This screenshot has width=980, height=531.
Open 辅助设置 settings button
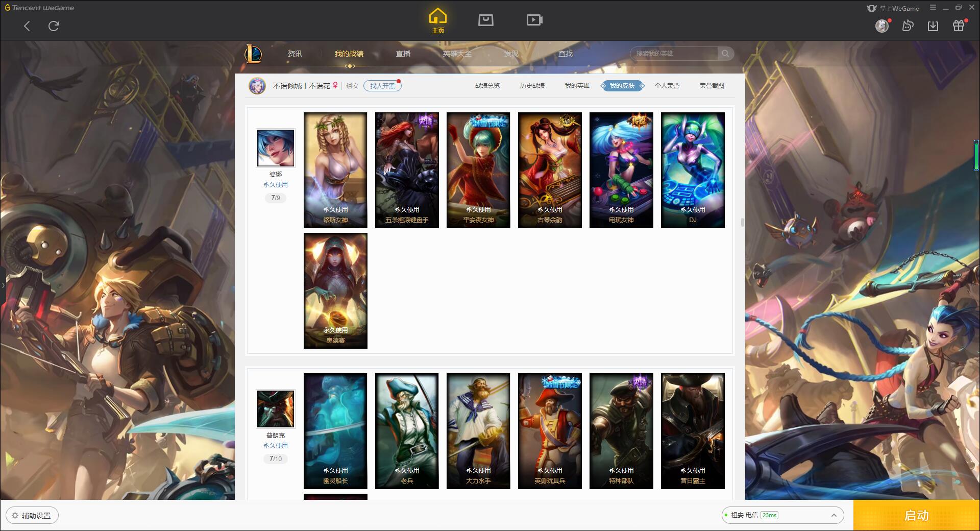pos(32,515)
